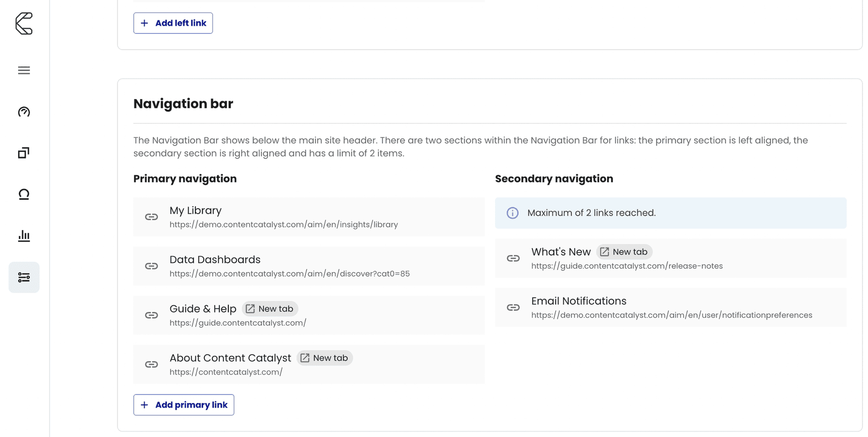The image size is (868, 437).
Task: Click the release-notes URL text
Action: [x=627, y=266]
